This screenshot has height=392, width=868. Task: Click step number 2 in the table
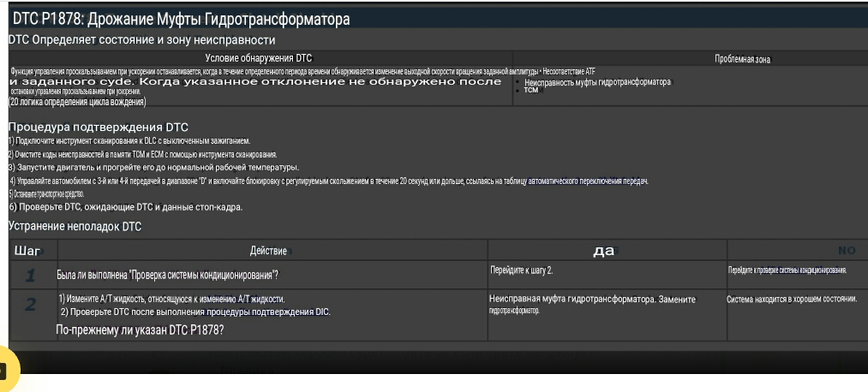click(30, 305)
